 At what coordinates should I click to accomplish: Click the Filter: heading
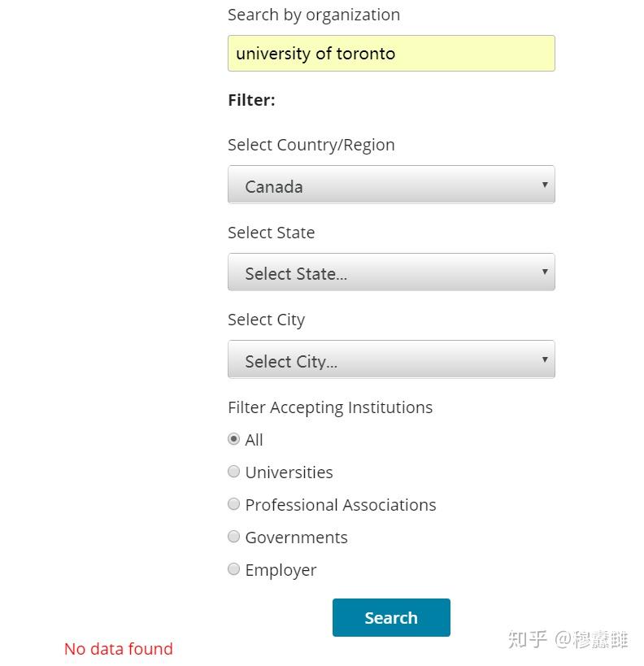[x=251, y=99]
